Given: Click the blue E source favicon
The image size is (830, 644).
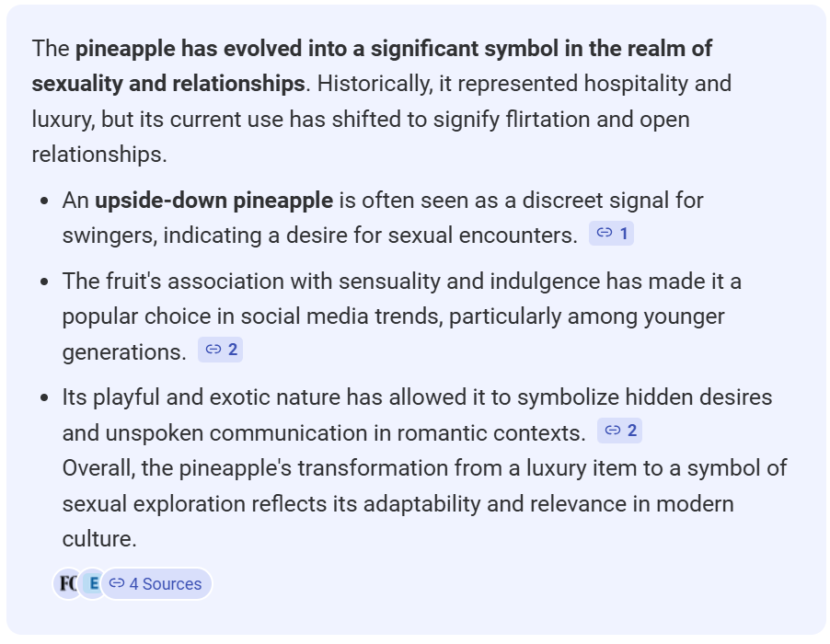Looking at the screenshot, I should tap(93, 583).
